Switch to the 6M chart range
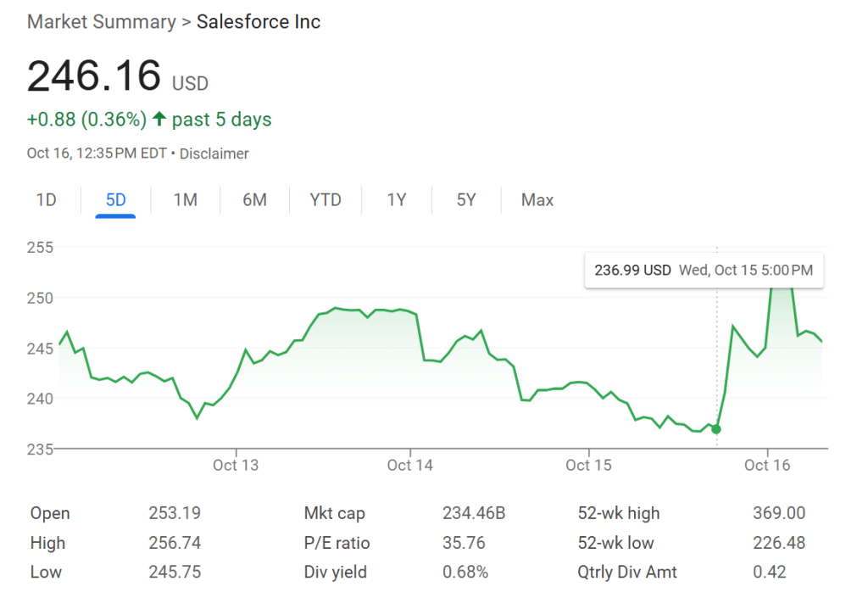The width and height of the screenshot is (868, 598). click(254, 200)
